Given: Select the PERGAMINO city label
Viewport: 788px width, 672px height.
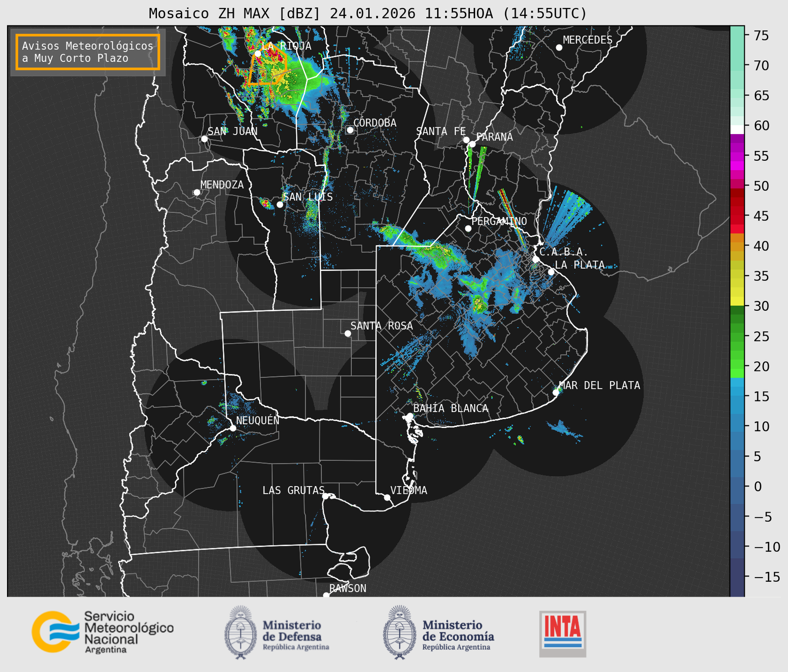Looking at the screenshot, I should [x=499, y=221].
